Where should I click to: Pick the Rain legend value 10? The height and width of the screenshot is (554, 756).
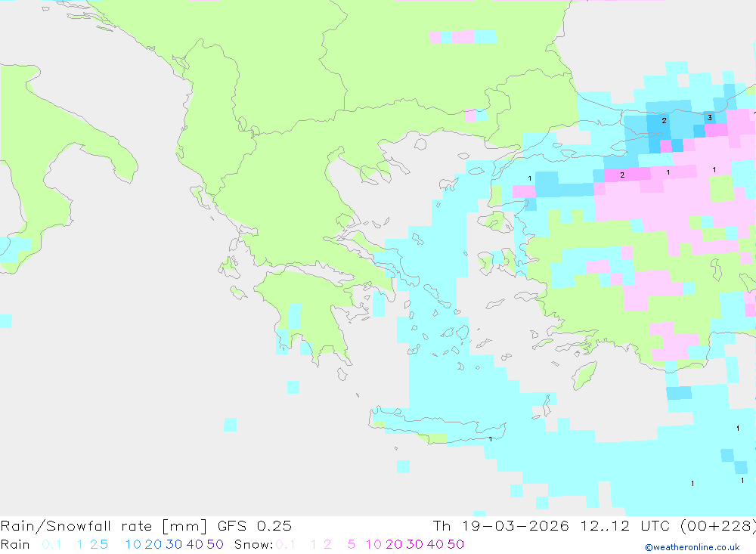click(x=133, y=544)
